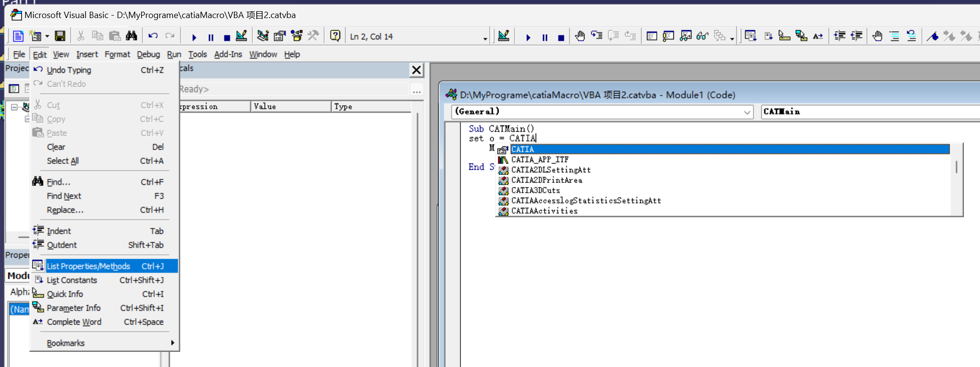This screenshot has width=980, height=367.
Task: Select CATIA2DLSettingAtt in the autocomplete list
Action: [x=724, y=170]
